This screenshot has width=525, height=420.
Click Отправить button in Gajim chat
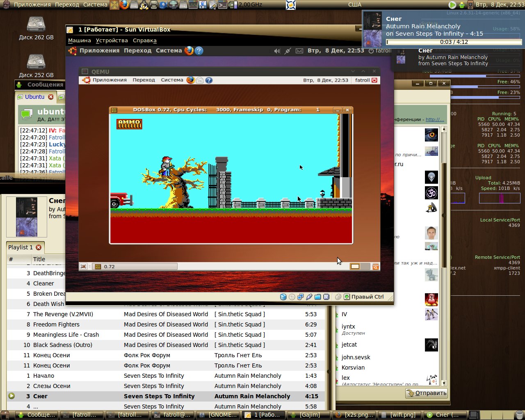(x=427, y=393)
